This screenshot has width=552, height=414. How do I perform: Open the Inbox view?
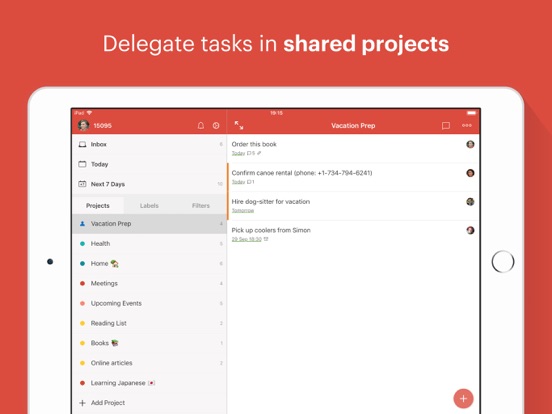[x=150, y=144]
